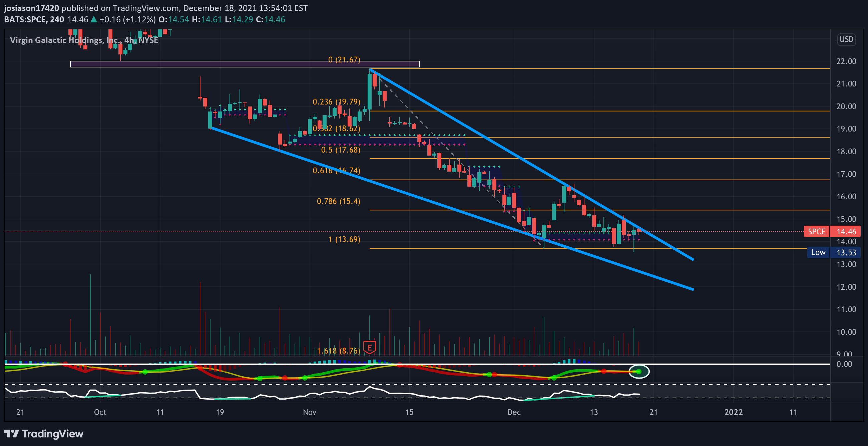
Task: Click the 10.00 price axis label
Action: pyautogui.click(x=846, y=332)
